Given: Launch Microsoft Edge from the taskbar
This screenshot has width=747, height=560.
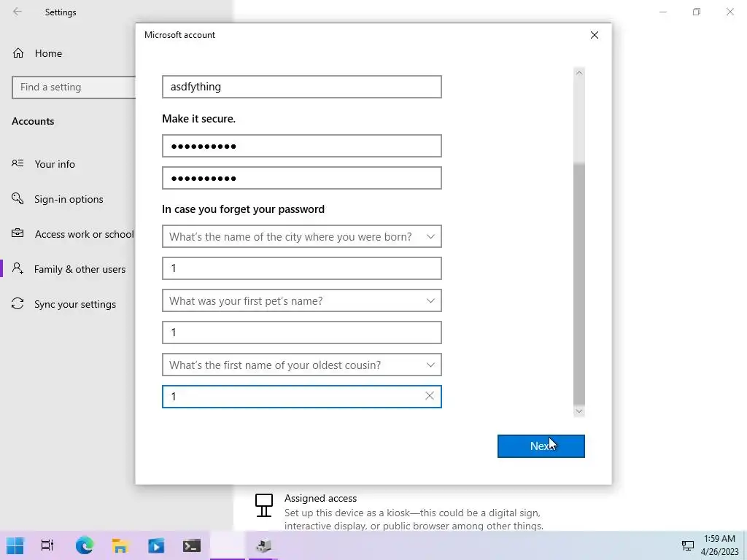Looking at the screenshot, I should pos(85,545).
